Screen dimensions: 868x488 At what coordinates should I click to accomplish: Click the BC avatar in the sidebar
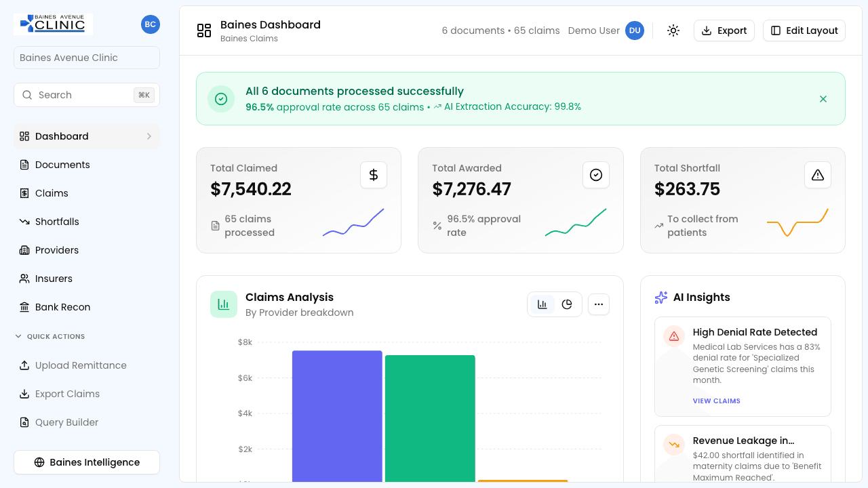tap(150, 24)
